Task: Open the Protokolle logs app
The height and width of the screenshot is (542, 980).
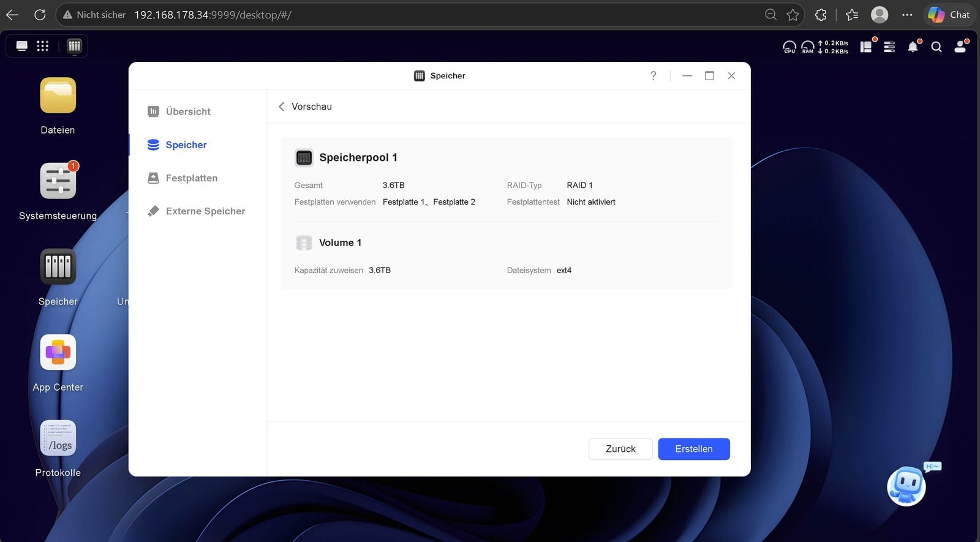Action: pyautogui.click(x=58, y=438)
